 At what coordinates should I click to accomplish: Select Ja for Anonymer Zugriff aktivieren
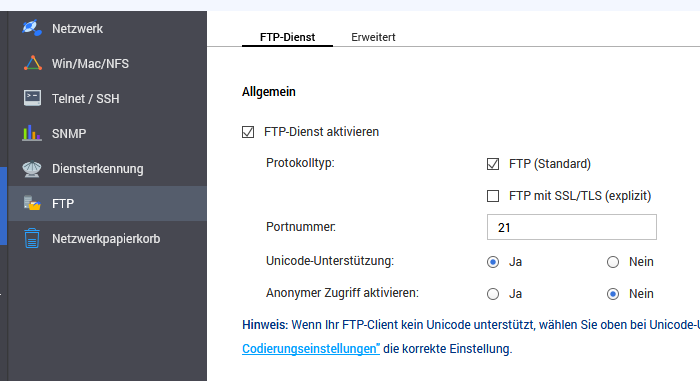(493, 294)
